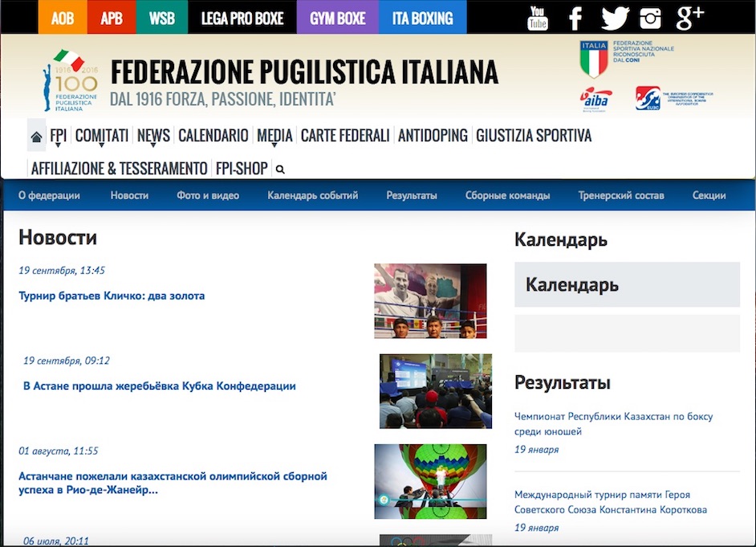Click the hot air balloon news thumbnail
This screenshot has height=547, width=756.
[430, 481]
